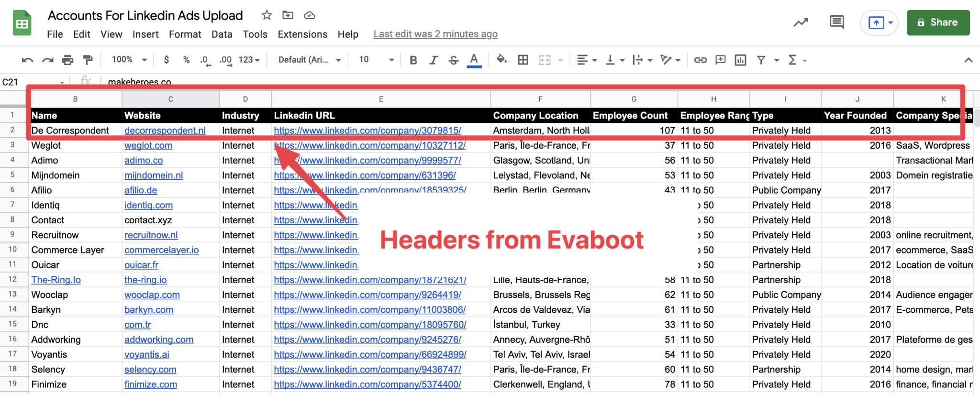980x394 pixels.
Task: Open the Tools menu
Action: click(255, 34)
